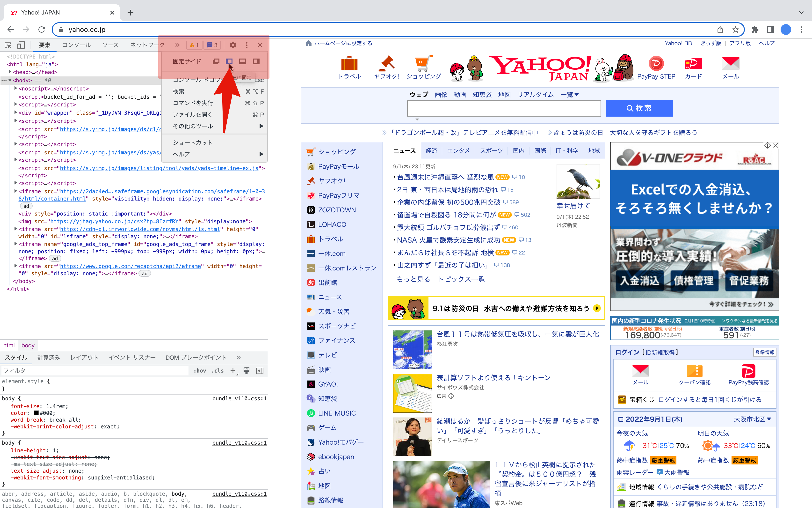
Task: Close the V-ONE cloud advertisement
Action: [x=776, y=145]
